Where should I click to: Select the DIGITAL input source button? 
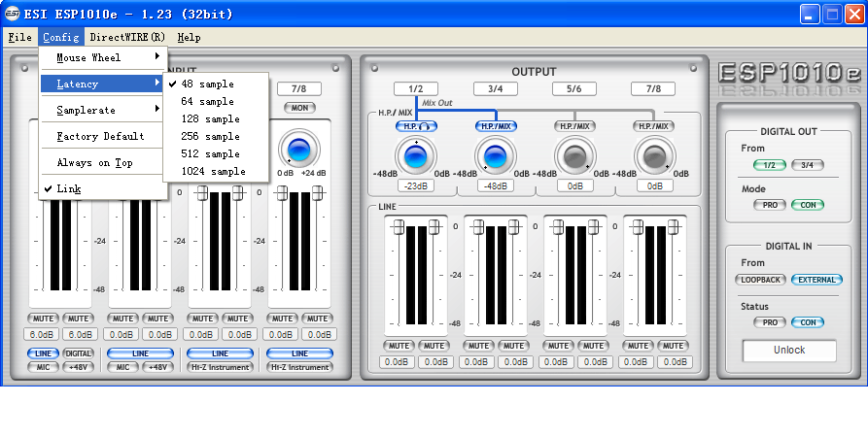[78, 353]
